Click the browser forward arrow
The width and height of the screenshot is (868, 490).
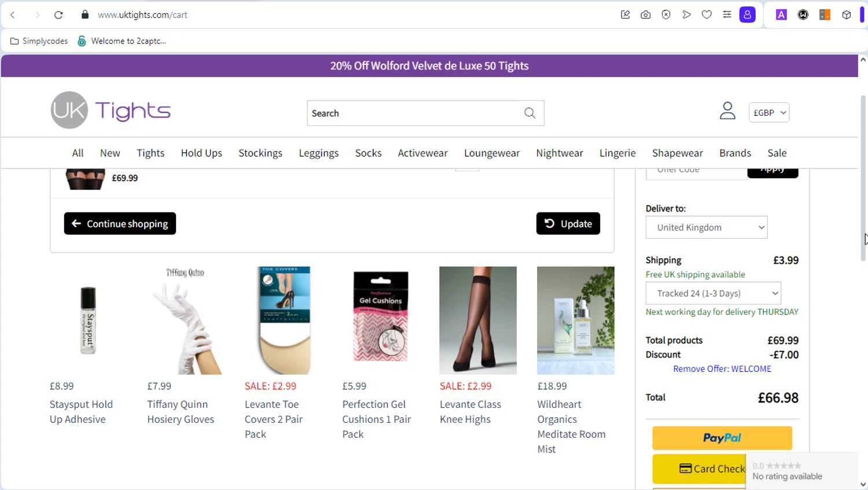click(37, 15)
